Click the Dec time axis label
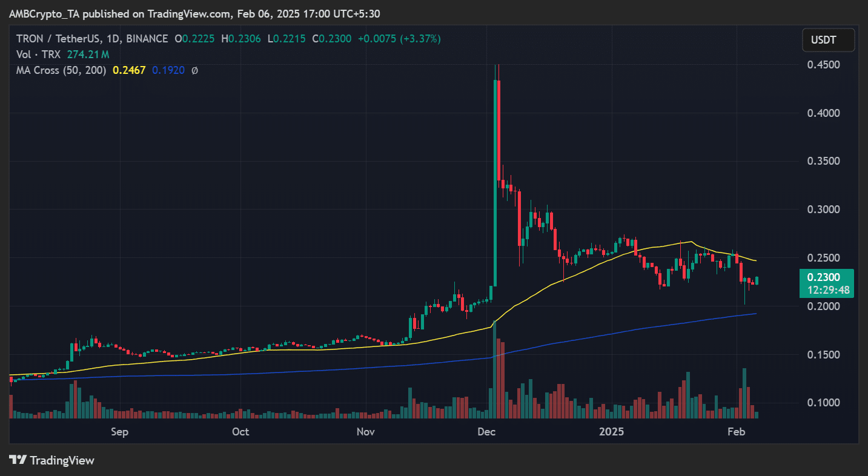This screenshot has width=868, height=476. (487, 432)
